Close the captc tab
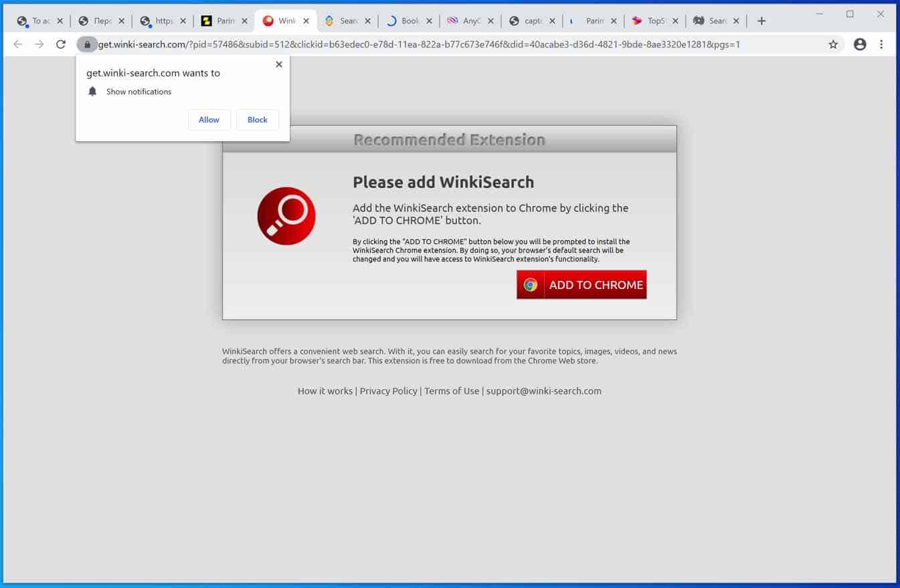The height and width of the screenshot is (588, 900). [x=552, y=21]
